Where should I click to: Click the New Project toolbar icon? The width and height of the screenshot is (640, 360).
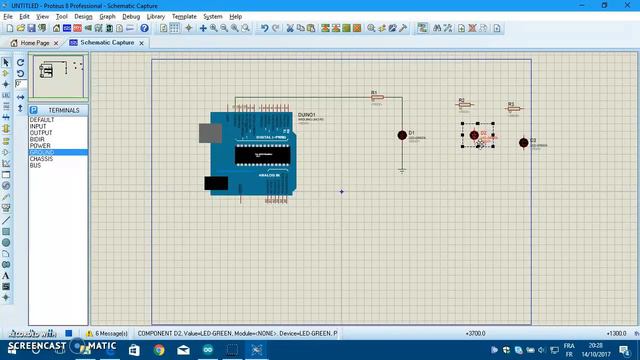[10, 28]
